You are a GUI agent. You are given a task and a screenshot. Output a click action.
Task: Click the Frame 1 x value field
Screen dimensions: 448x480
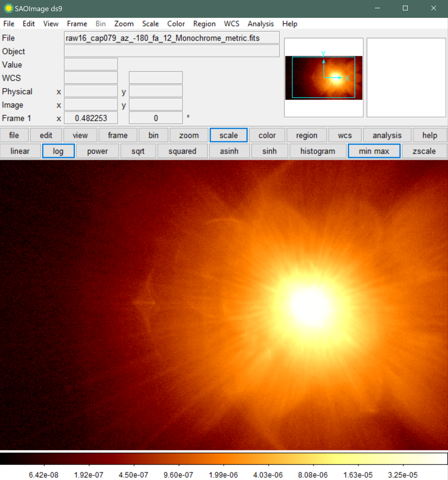point(91,118)
